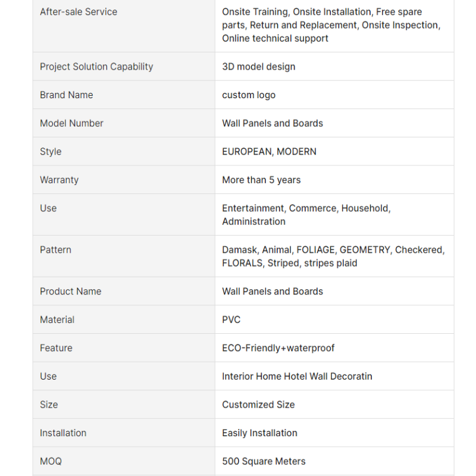The width and height of the screenshot is (476, 476).
Task: Click the "Model Number" row label
Action: pos(71,123)
